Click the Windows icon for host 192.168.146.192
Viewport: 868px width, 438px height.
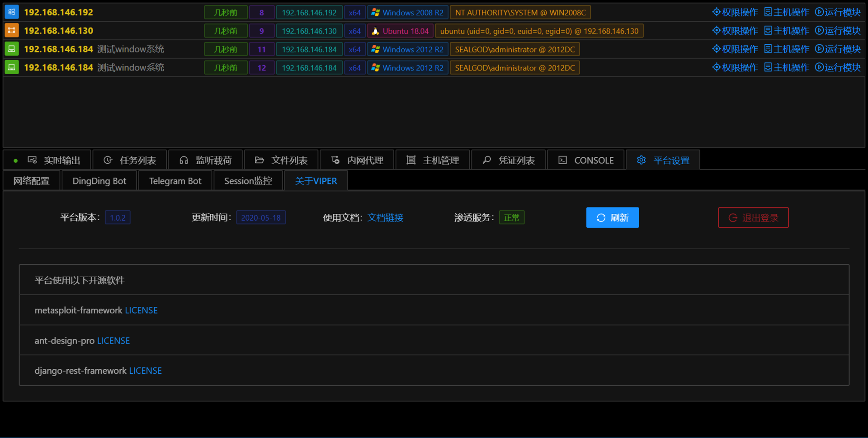pyautogui.click(x=12, y=12)
